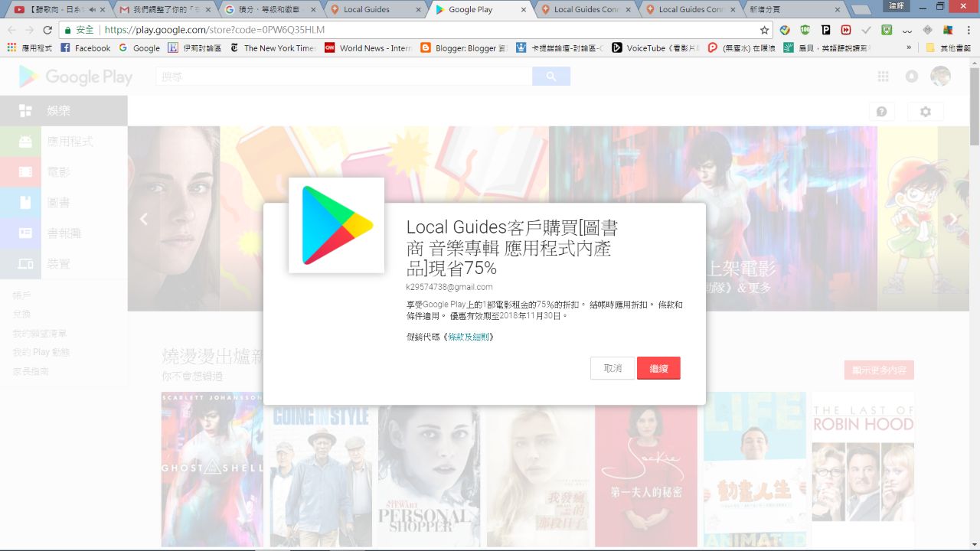Open the 條款及細則 terms link

point(471,337)
